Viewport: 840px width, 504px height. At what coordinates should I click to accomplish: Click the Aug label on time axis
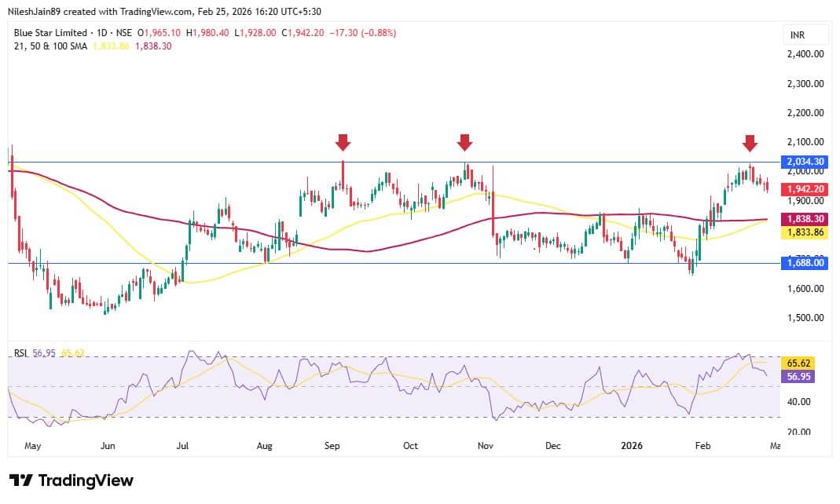pos(264,446)
